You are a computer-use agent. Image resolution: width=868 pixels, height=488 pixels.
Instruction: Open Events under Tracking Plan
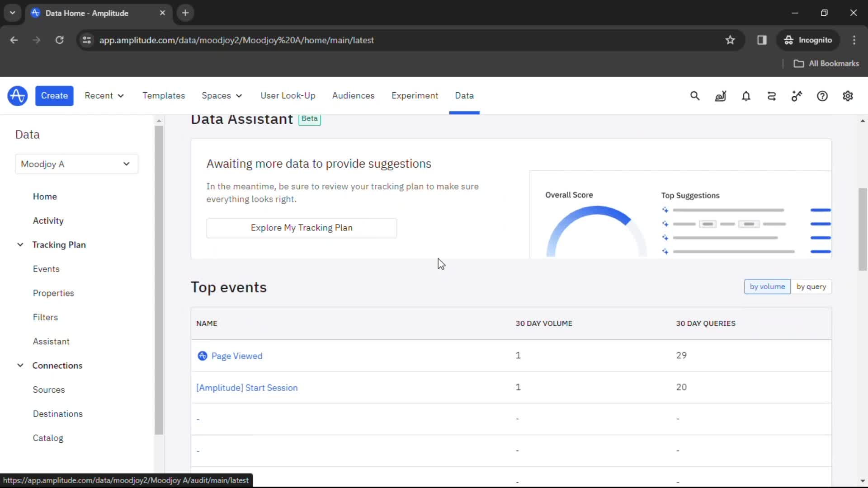click(46, 269)
